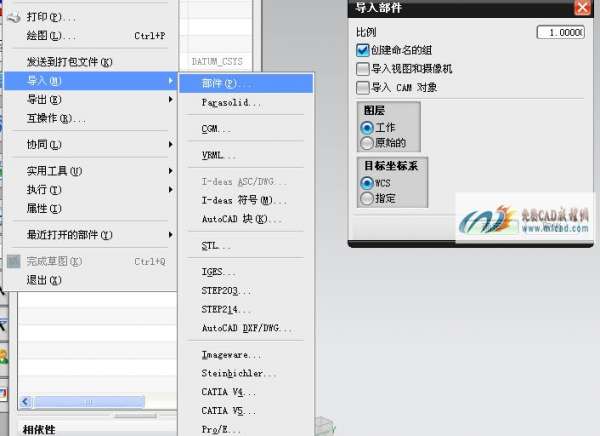
Task: Uncheck 创建命名的组 checkbox
Action: pyautogui.click(x=362, y=50)
